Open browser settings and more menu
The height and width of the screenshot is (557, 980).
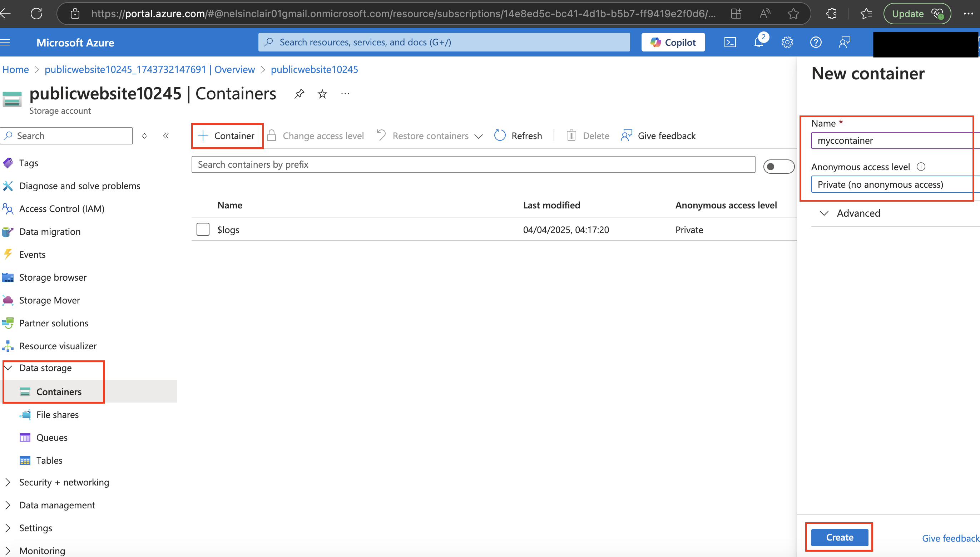(x=969, y=14)
